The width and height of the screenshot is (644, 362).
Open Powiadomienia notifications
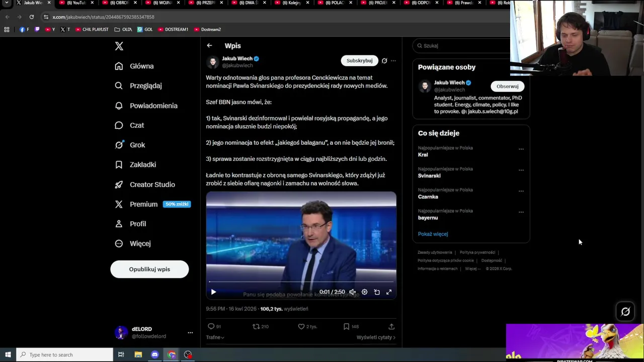coord(146,106)
